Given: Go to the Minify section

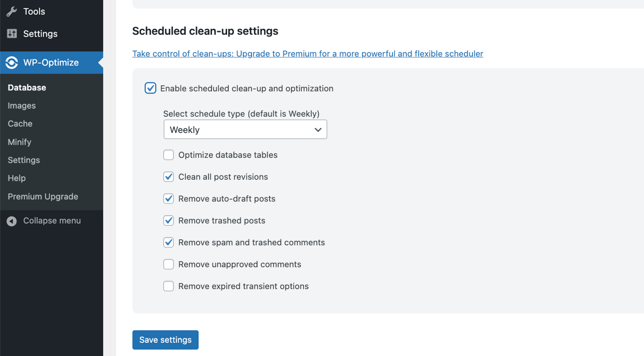Looking at the screenshot, I should pyautogui.click(x=19, y=142).
